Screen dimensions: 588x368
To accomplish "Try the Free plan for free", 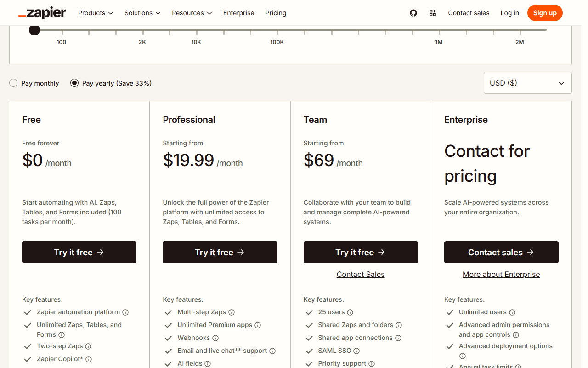I will (x=79, y=252).
